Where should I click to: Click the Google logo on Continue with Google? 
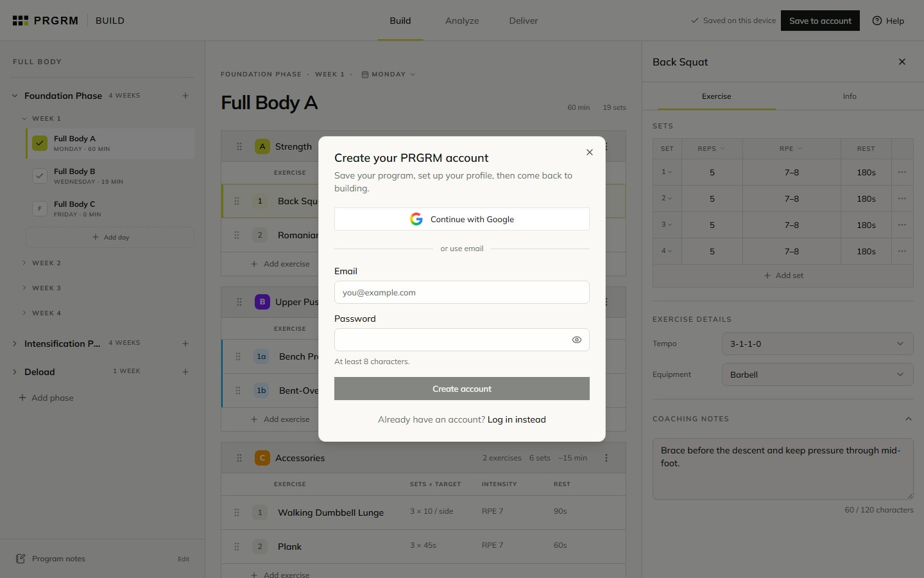(416, 219)
